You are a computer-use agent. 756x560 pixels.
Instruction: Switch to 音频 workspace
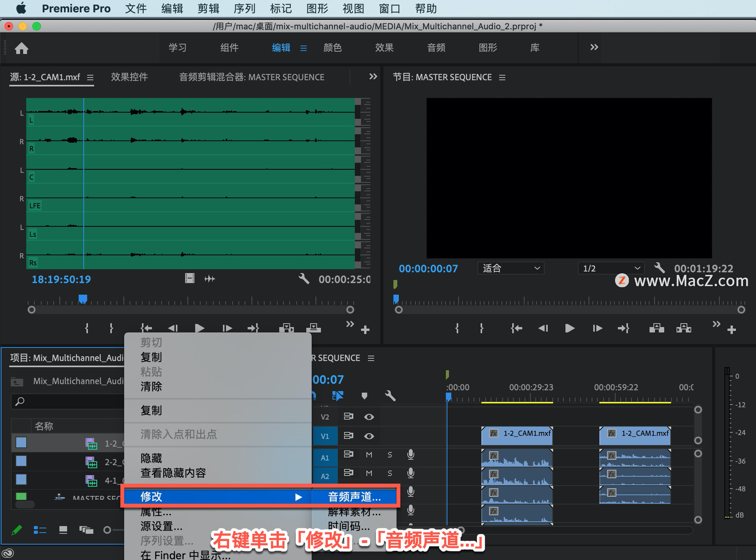[x=436, y=48]
